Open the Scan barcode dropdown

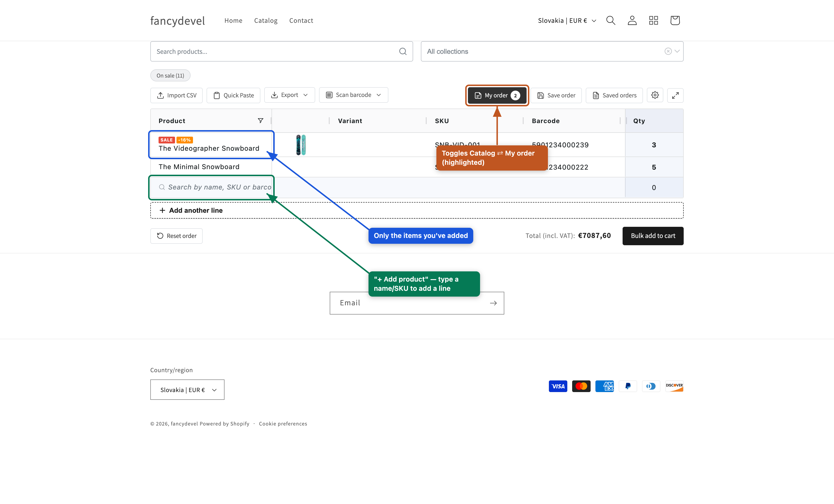pyautogui.click(x=353, y=95)
